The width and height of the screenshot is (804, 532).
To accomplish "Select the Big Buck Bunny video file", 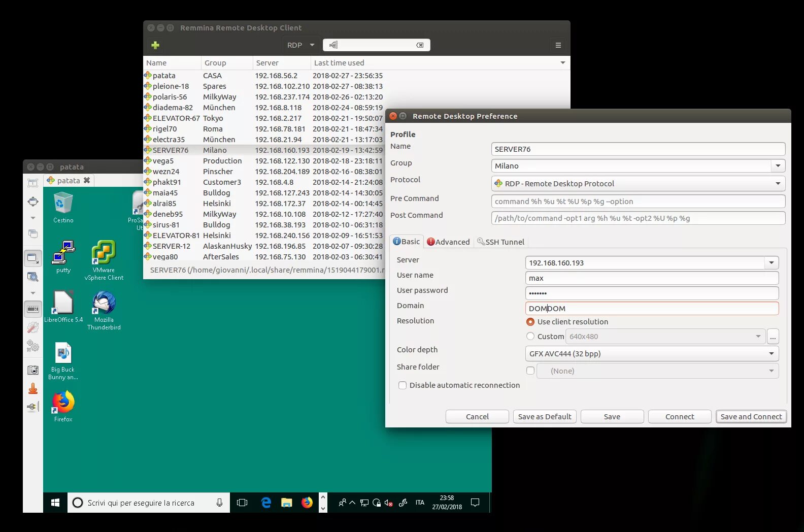I will [63, 360].
